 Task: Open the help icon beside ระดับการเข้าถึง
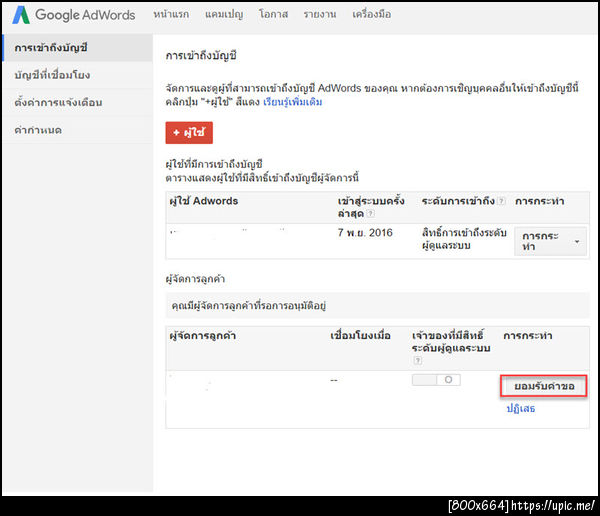point(501,201)
